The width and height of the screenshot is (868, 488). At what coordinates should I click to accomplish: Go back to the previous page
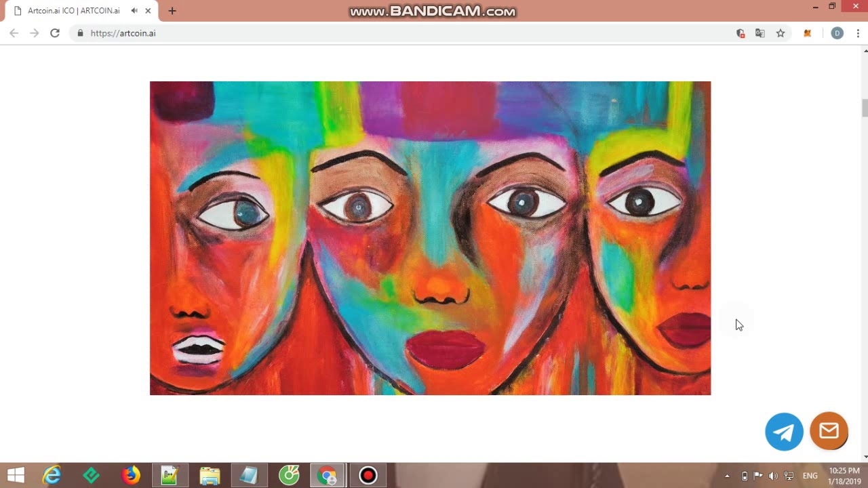coord(14,33)
